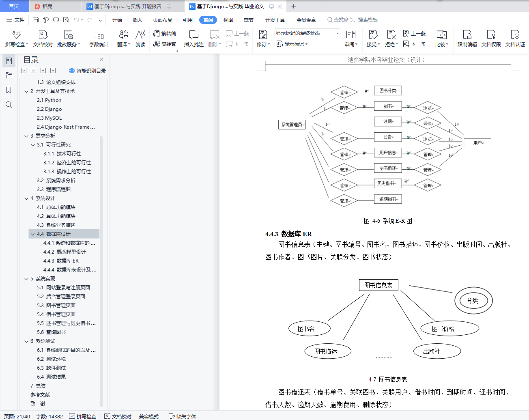
Task: Click 插入批注 to add a comment
Action: point(194,39)
